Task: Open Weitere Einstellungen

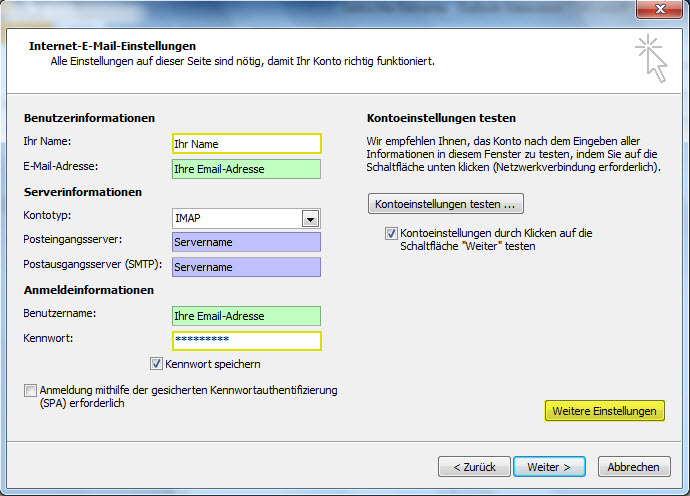Action: point(604,411)
